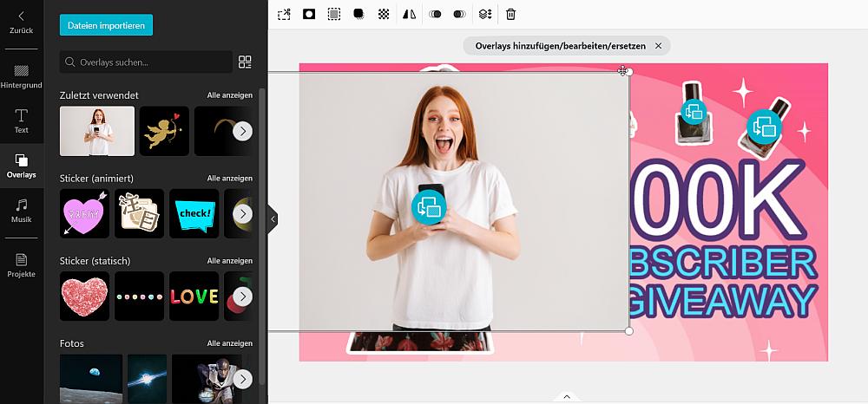Select the golden cupid sticker thumbnail

point(164,131)
